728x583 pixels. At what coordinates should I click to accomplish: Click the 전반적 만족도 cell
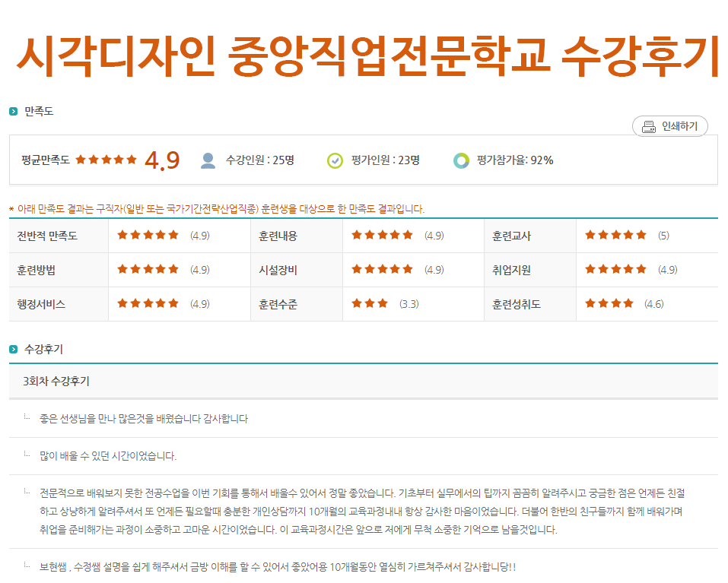pos(59,236)
